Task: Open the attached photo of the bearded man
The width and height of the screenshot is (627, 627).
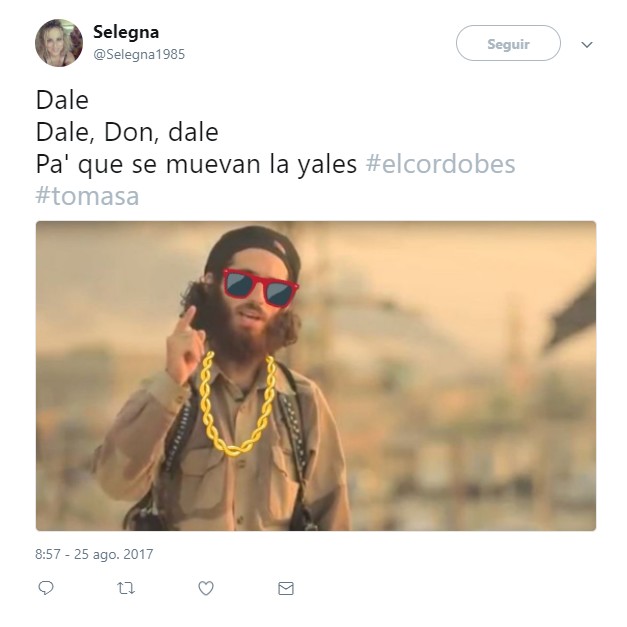Action: [315, 375]
